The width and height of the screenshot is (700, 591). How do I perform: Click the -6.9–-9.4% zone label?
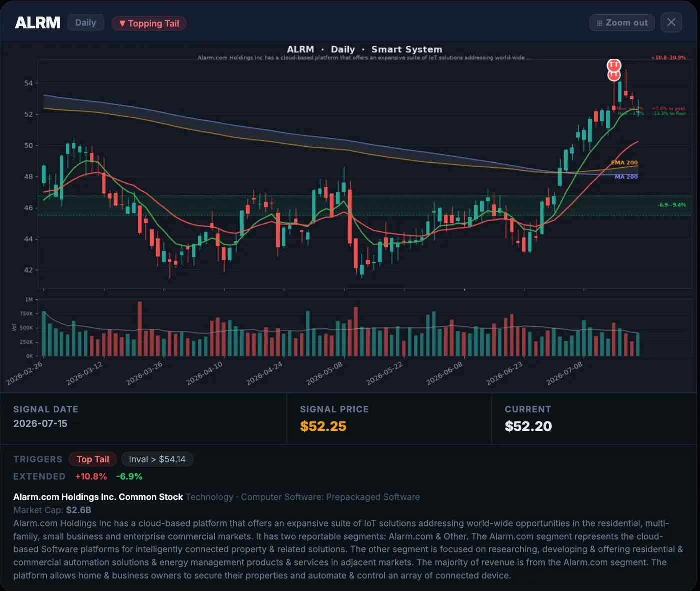click(x=672, y=205)
